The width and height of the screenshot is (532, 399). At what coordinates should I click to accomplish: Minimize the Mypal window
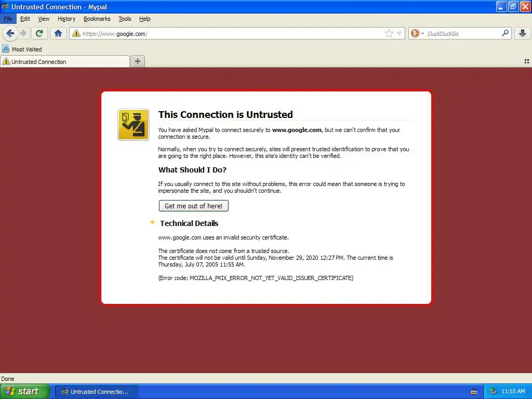pyautogui.click(x=501, y=6)
